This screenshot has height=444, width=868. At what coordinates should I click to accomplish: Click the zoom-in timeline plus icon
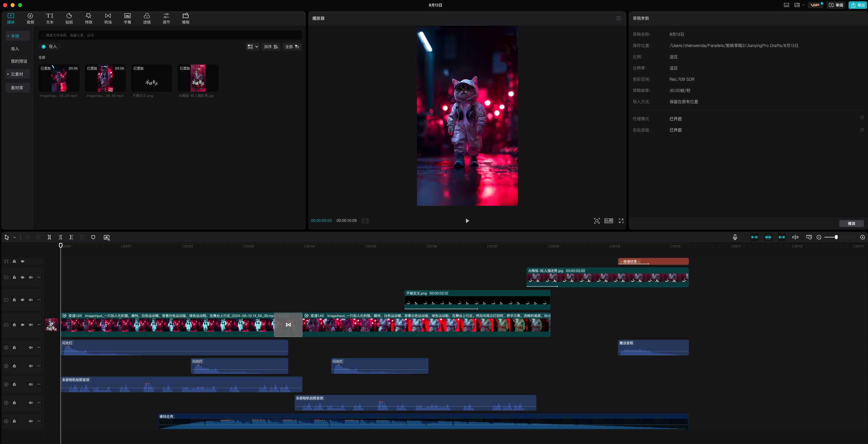[863, 237]
